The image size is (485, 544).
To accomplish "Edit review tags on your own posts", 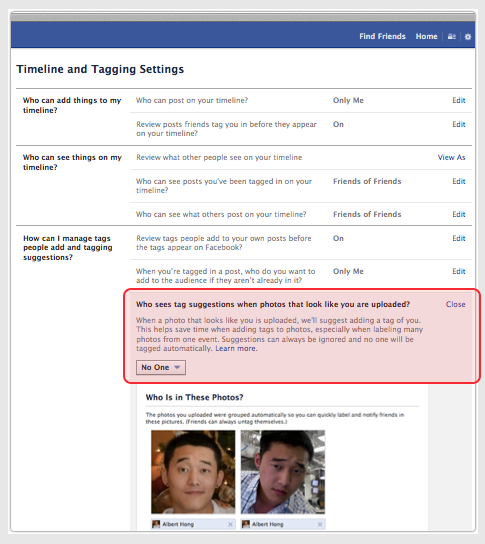I will [459, 238].
